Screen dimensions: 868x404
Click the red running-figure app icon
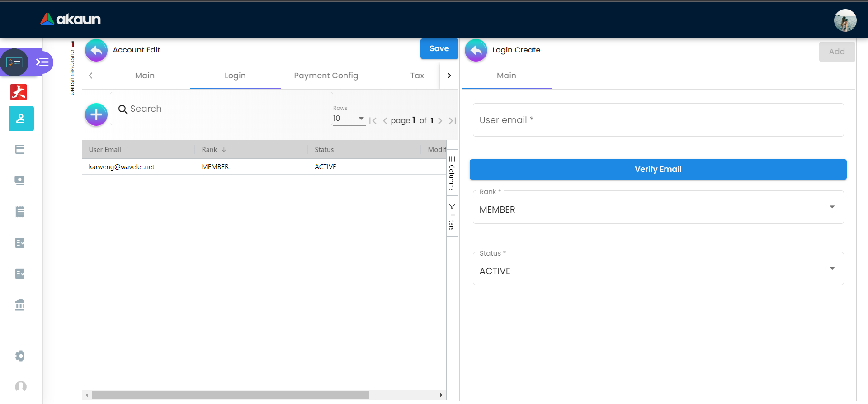click(19, 92)
